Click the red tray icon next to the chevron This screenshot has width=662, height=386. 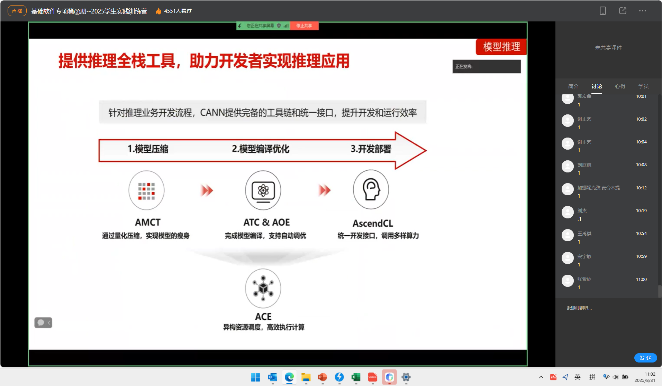tap(553, 377)
